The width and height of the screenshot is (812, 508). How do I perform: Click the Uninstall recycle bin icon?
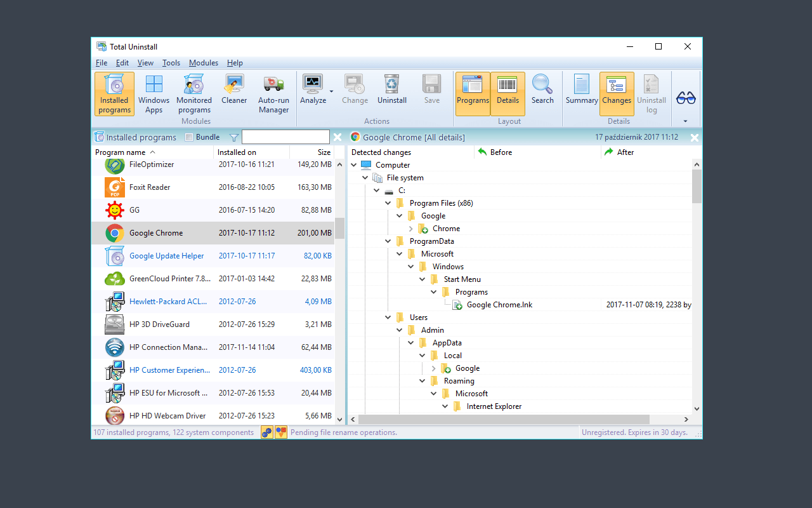(391, 84)
